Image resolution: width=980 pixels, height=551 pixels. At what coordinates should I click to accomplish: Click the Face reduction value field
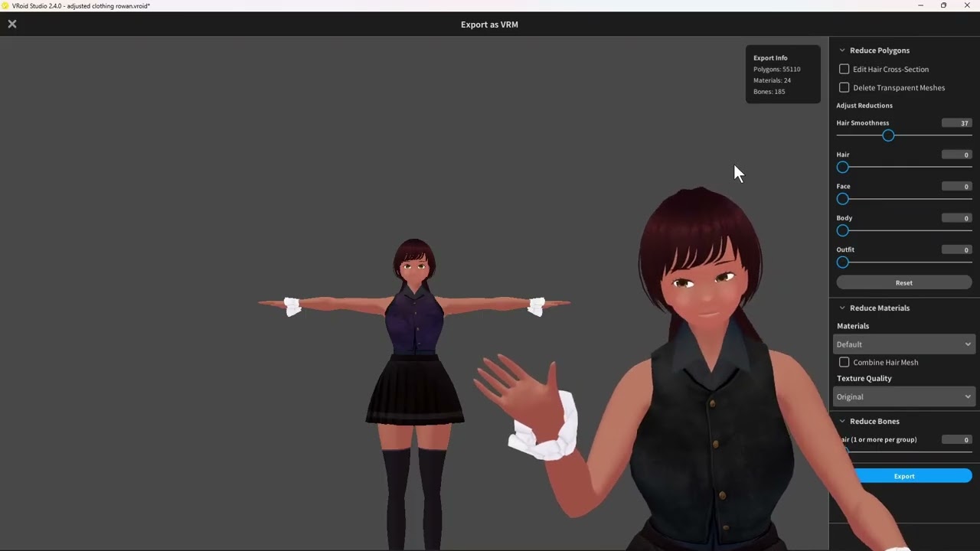[957, 186]
